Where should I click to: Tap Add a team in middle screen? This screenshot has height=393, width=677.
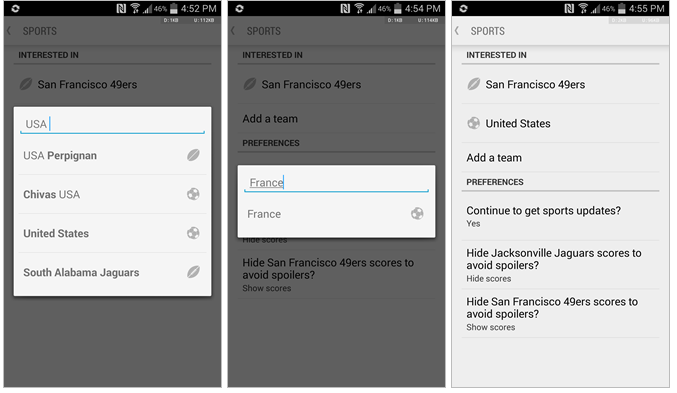(x=336, y=119)
